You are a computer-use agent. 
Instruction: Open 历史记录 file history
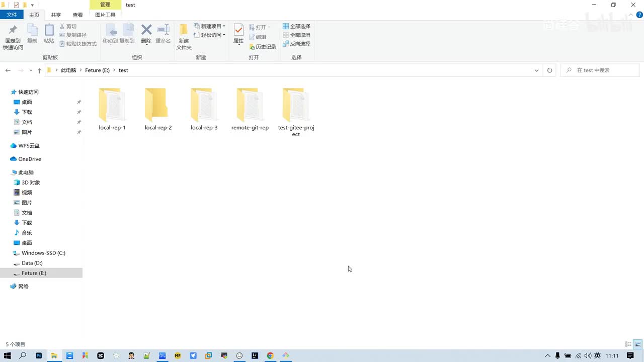(263, 47)
